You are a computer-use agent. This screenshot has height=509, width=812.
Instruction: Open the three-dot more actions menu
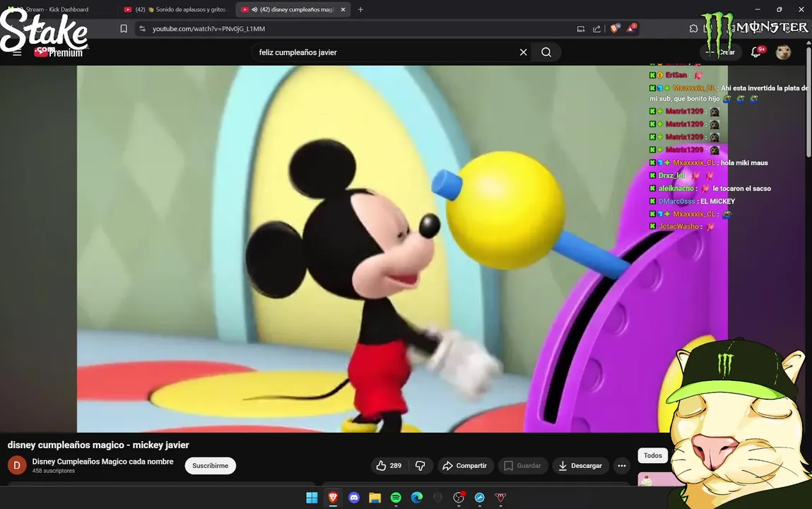[621, 465]
